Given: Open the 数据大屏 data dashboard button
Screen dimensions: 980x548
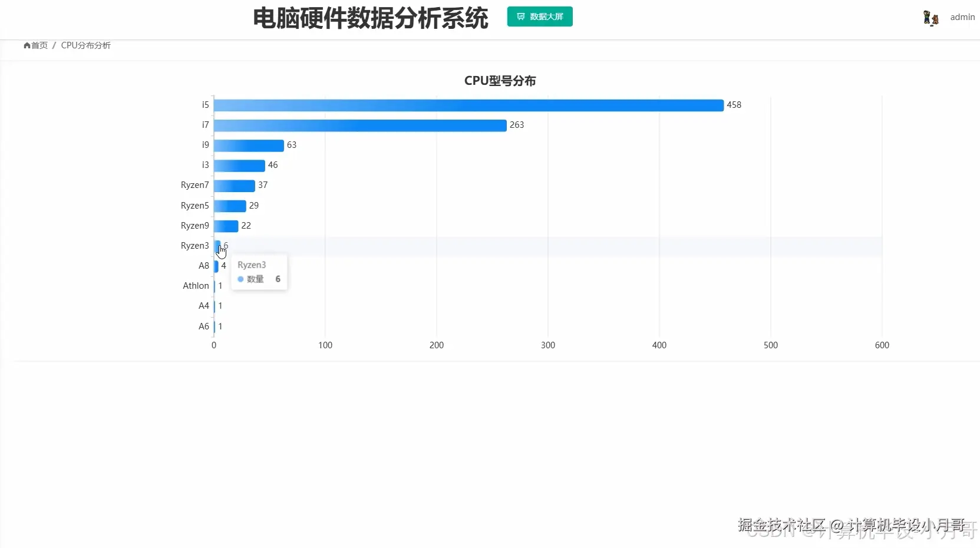Looking at the screenshot, I should pyautogui.click(x=540, y=16).
